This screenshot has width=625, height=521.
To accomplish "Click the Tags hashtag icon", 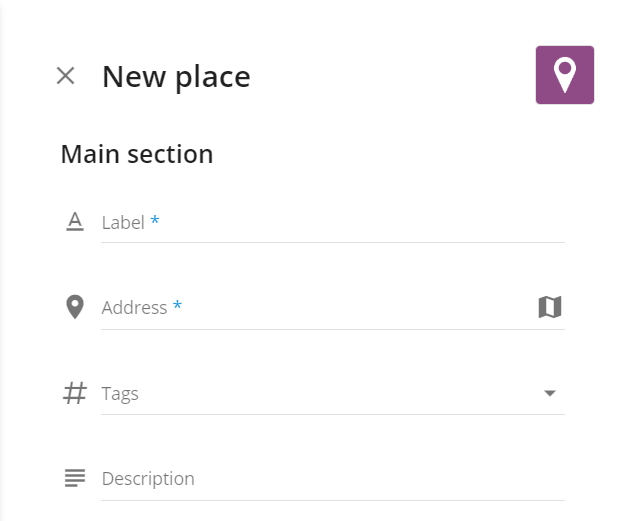I will (75, 393).
